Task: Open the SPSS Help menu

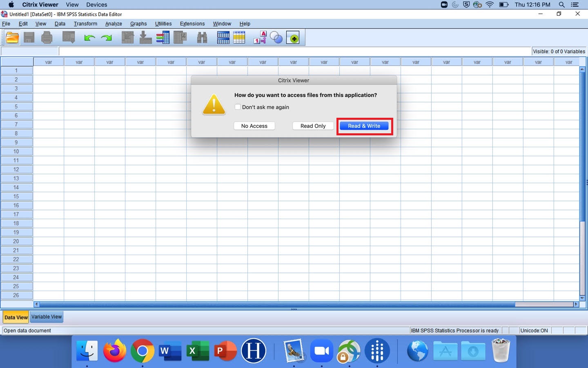Action: point(245,24)
